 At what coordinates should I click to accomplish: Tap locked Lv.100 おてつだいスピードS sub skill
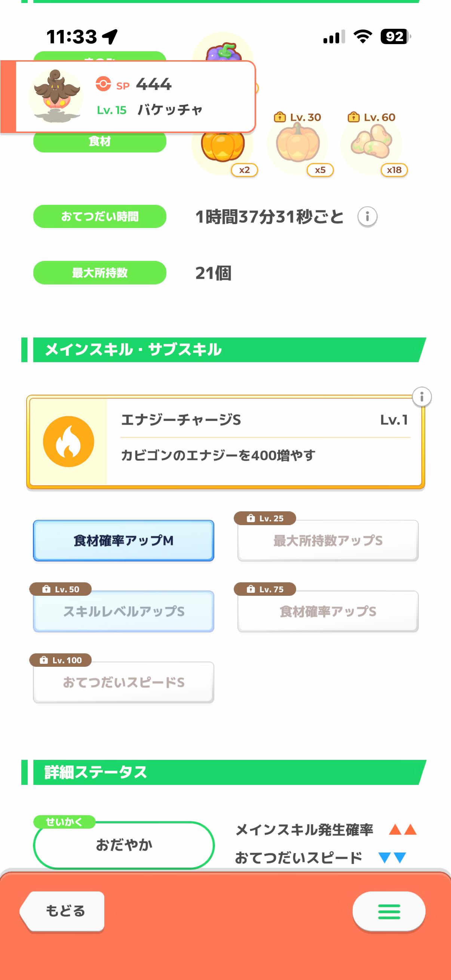click(123, 682)
